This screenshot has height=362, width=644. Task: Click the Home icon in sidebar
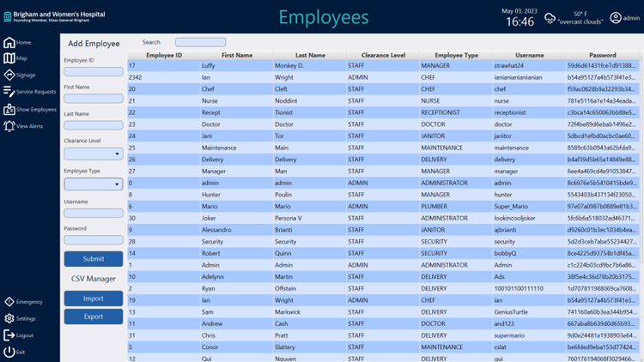(9, 42)
